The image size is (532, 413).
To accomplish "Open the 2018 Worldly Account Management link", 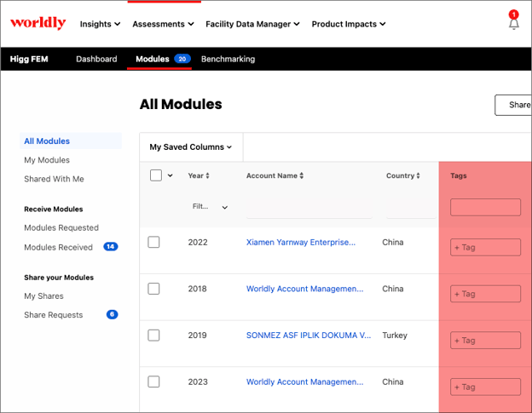I will point(304,289).
